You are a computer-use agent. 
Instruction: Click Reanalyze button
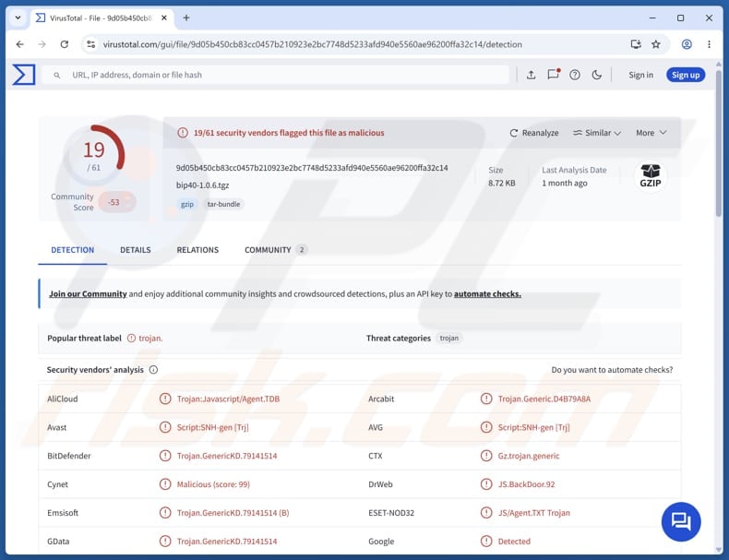pos(534,133)
